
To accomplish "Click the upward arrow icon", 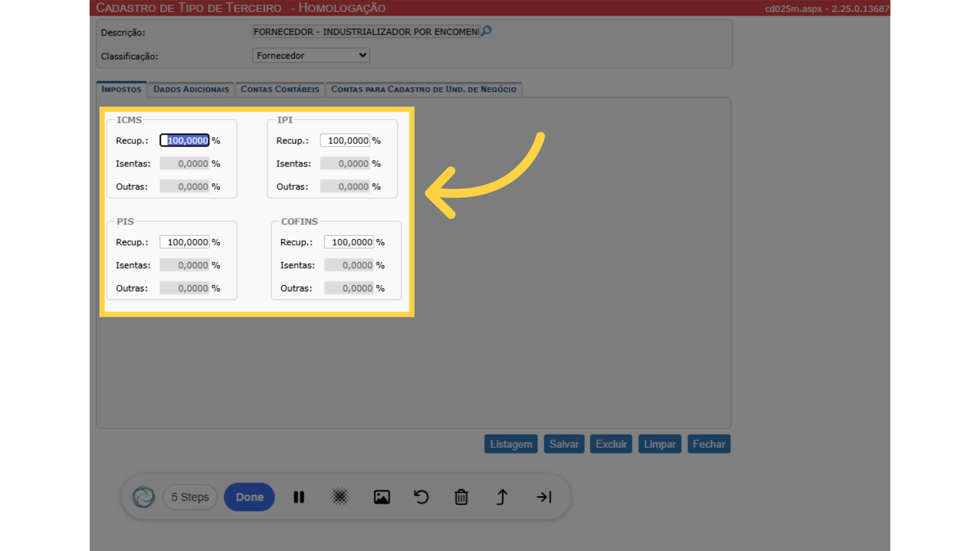I will coord(502,497).
